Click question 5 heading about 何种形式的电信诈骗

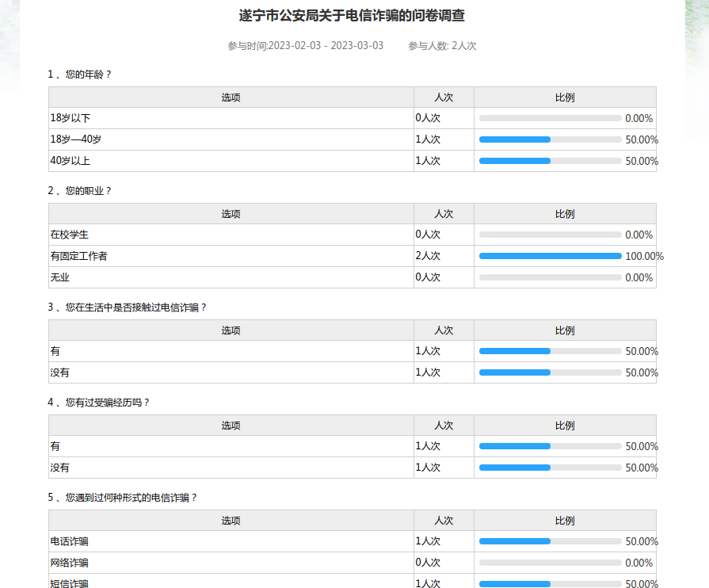[123, 498]
